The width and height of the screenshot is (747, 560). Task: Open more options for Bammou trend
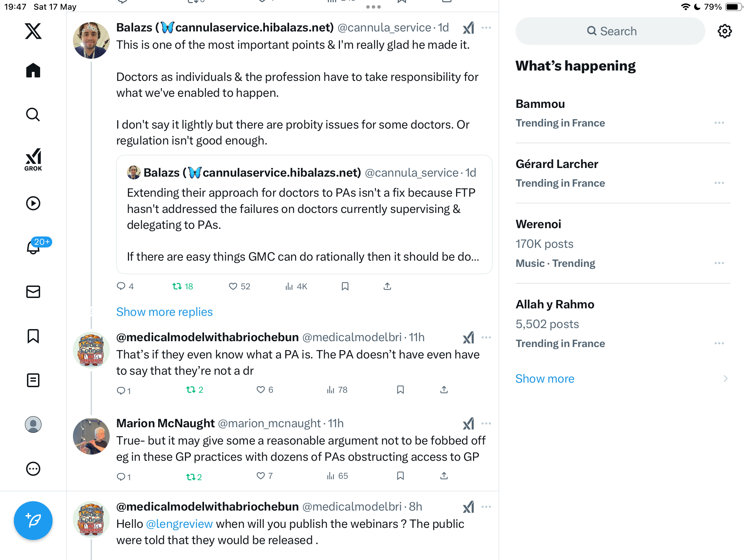coord(719,123)
